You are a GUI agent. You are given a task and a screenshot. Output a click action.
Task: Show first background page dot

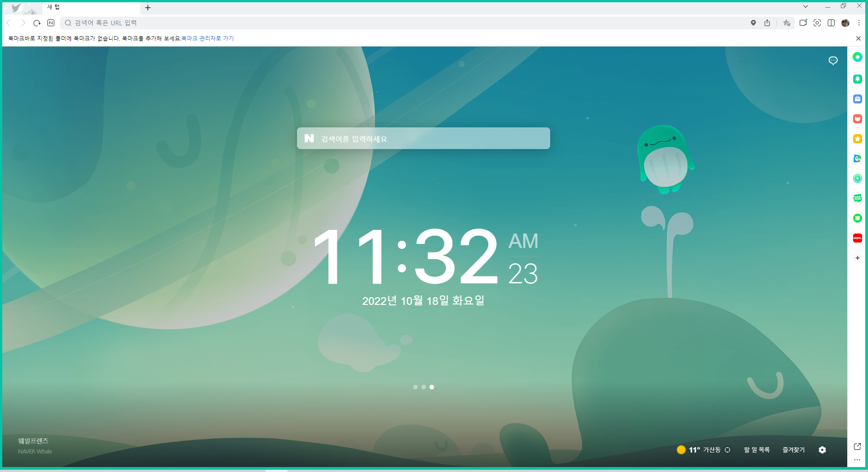point(415,387)
